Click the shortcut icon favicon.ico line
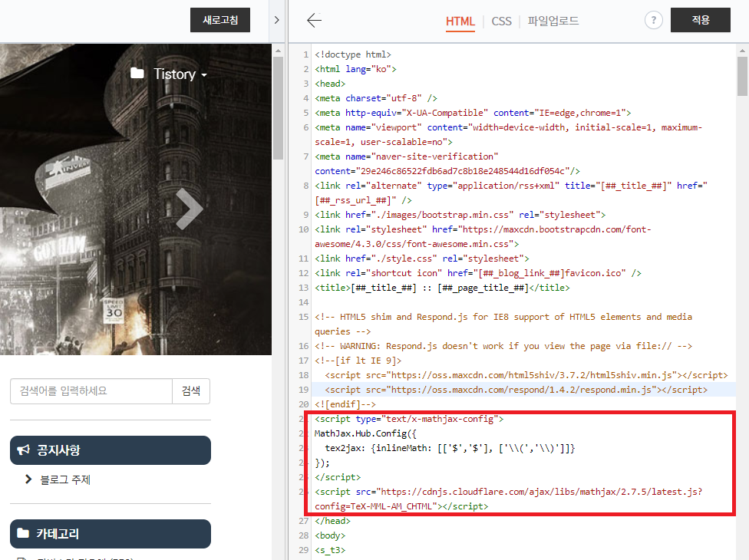 [477, 273]
